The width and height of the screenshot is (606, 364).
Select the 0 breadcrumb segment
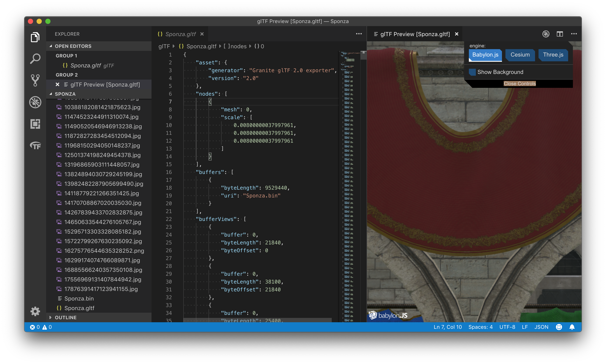[259, 46]
